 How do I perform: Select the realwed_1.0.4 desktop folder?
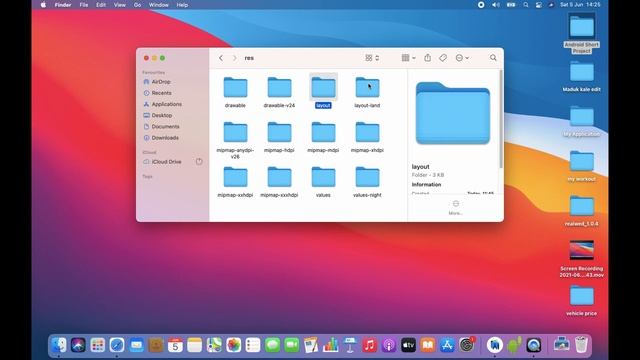pyautogui.click(x=582, y=207)
